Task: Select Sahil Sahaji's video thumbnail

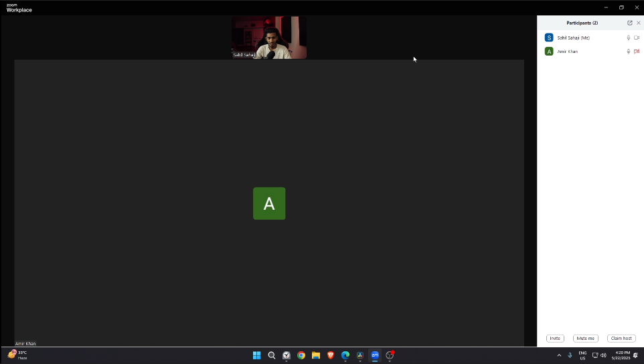Action: pyautogui.click(x=269, y=38)
